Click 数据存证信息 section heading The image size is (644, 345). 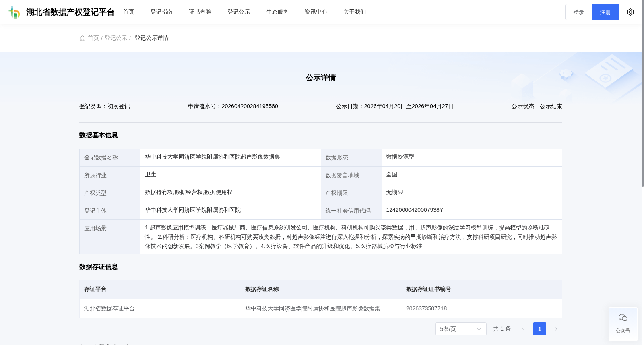(x=99, y=267)
